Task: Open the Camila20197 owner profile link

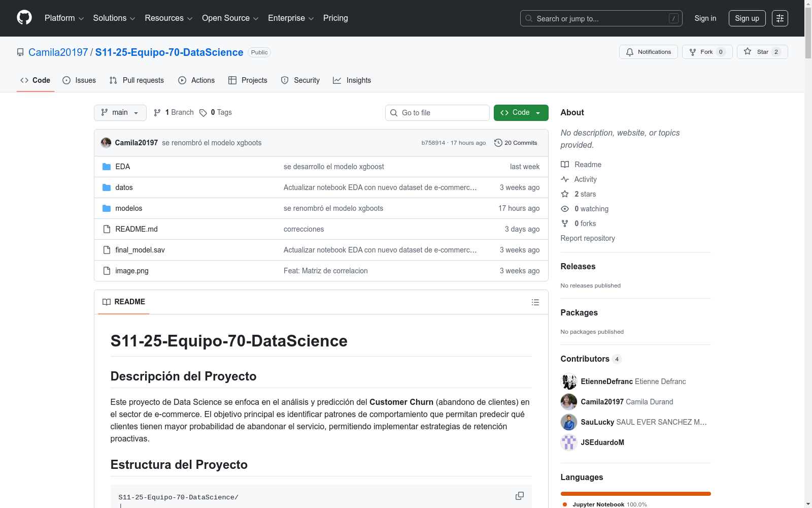Action: click(58, 52)
